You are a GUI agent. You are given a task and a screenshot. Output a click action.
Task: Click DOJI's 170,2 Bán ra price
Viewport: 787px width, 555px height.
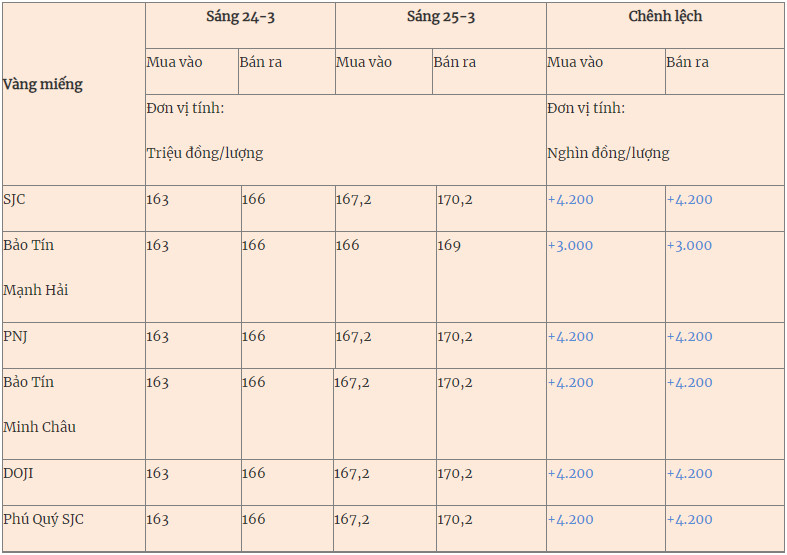pos(455,474)
